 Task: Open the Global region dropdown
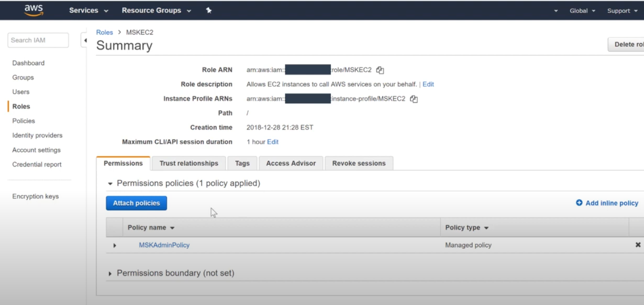click(583, 11)
